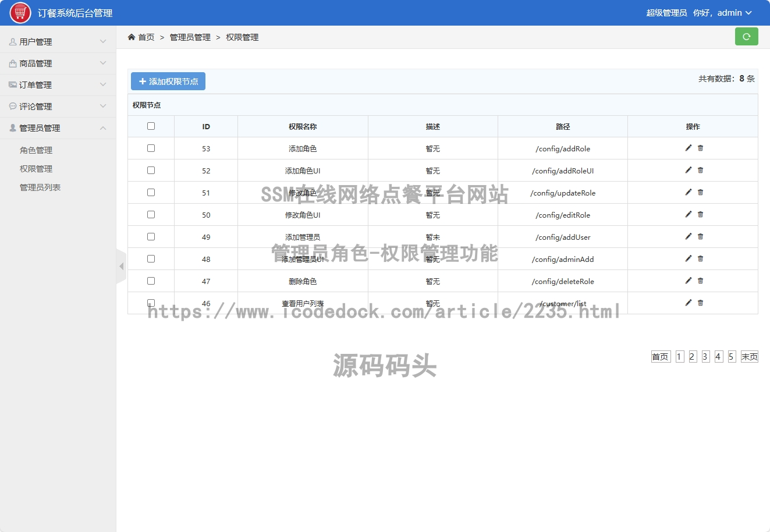Open 角色管理 in the sidebar
Image resolution: width=770 pixels, height=532 pixels.
36,150
